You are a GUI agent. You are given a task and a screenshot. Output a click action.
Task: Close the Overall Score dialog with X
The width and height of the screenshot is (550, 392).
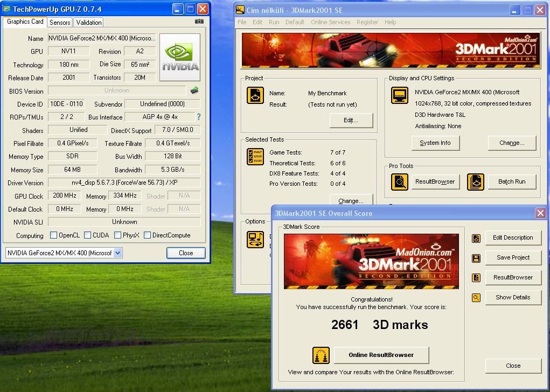pyautogui.click(x=540, y=213)
